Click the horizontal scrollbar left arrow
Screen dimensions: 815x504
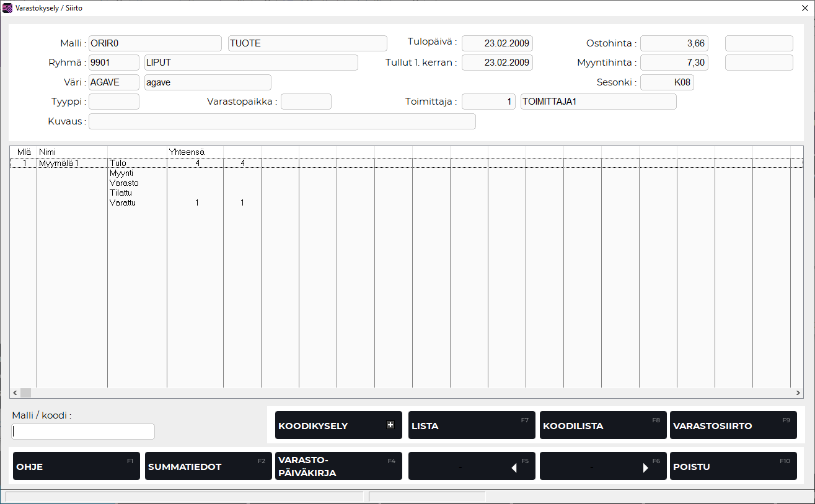pyautogui.click(x=15, y=393)
